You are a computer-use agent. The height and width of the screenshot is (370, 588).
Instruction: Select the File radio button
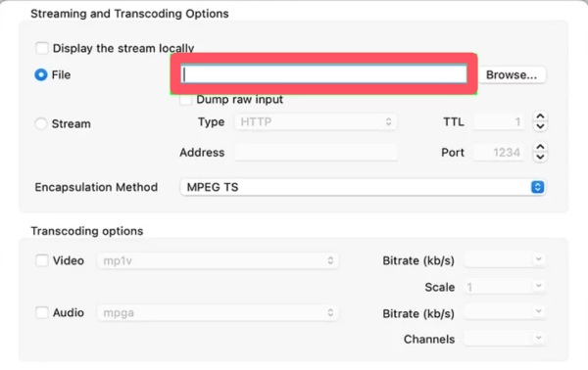(x=41, y=75)
